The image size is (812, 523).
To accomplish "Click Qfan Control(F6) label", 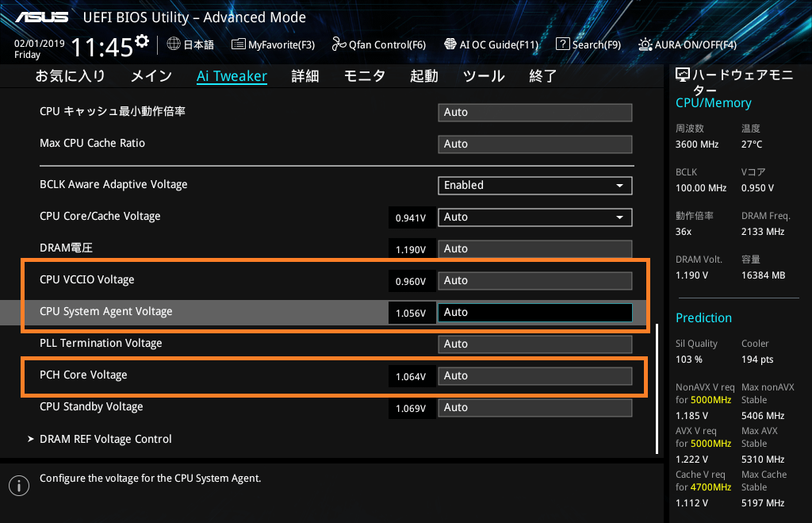I will pos(387,44).
